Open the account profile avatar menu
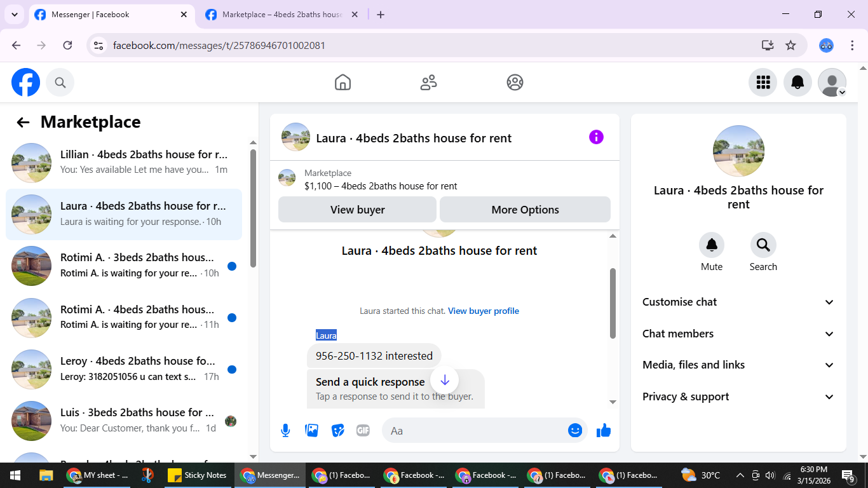The image size is (868, 488). (x=832, y=83)
